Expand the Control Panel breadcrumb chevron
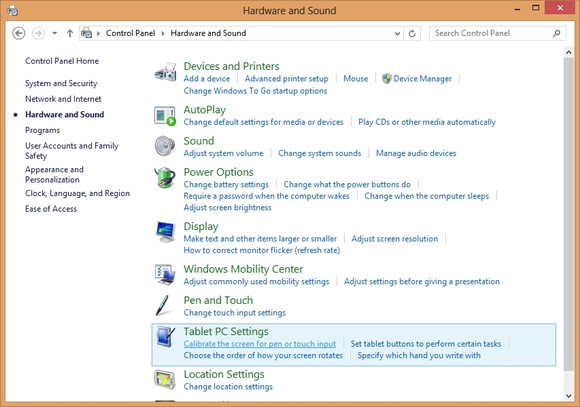Viewport: 580px width, 407px height. point(162,33)
